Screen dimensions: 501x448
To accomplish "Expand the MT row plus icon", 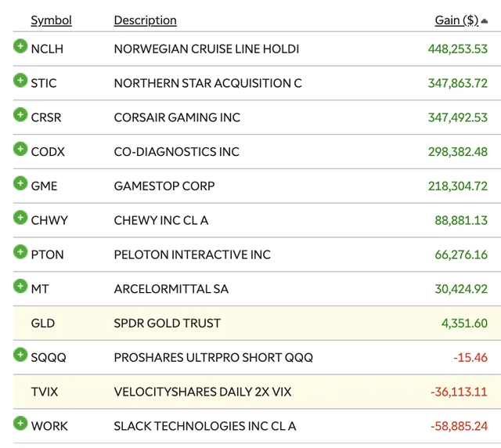I will pos(20,286).
